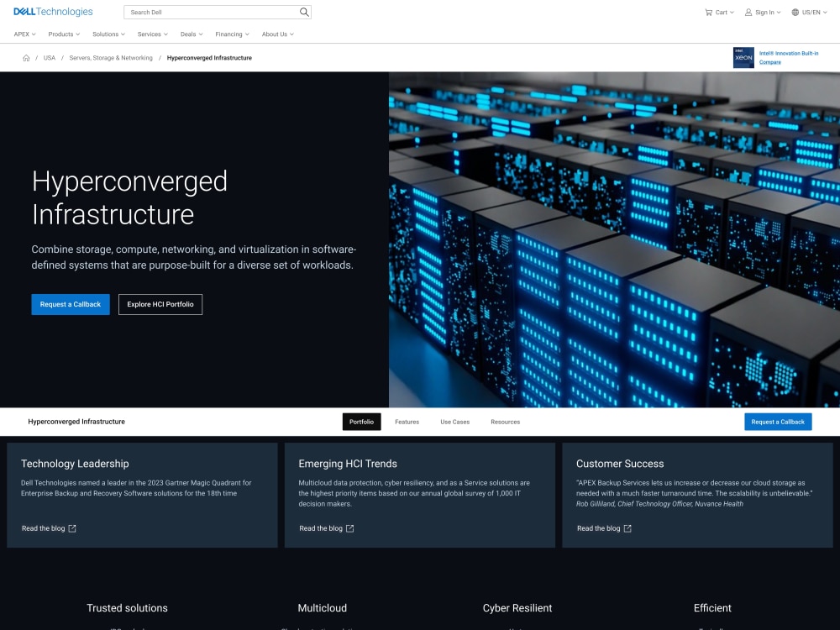
Task: Click the Multicloud heading
Action: 322,608
